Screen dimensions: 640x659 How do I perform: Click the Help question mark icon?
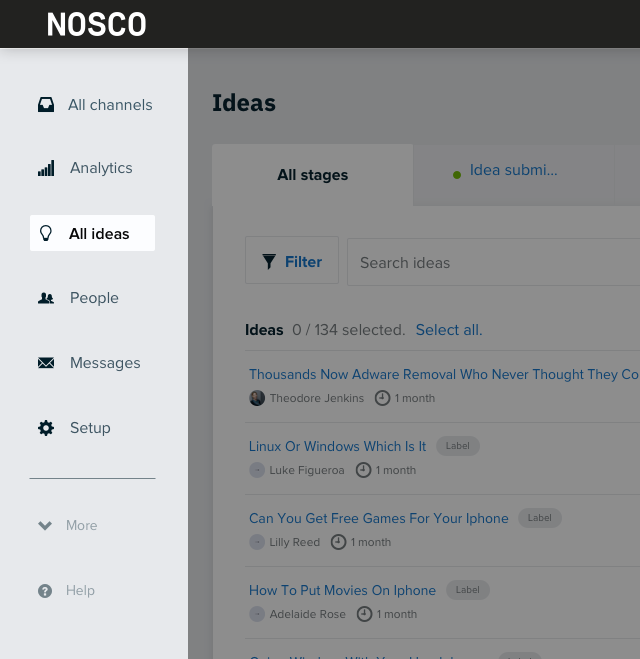coord(45,590)
